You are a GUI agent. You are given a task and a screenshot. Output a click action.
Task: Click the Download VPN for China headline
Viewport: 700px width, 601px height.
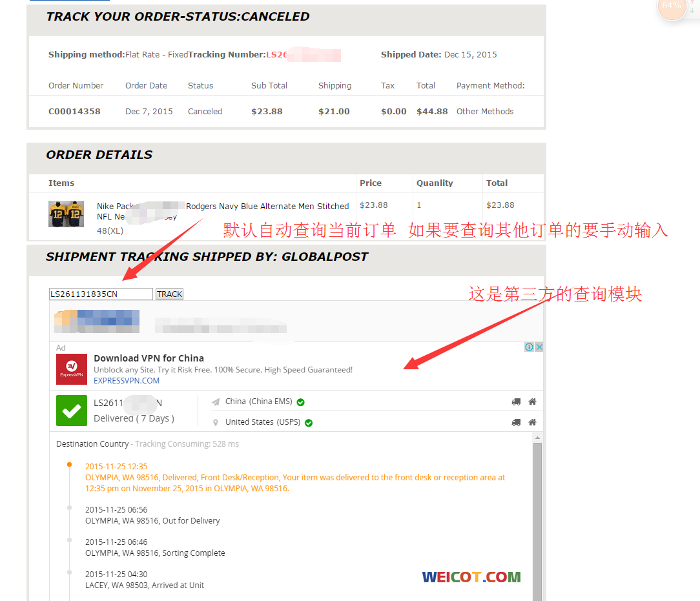tap(149, 358)
